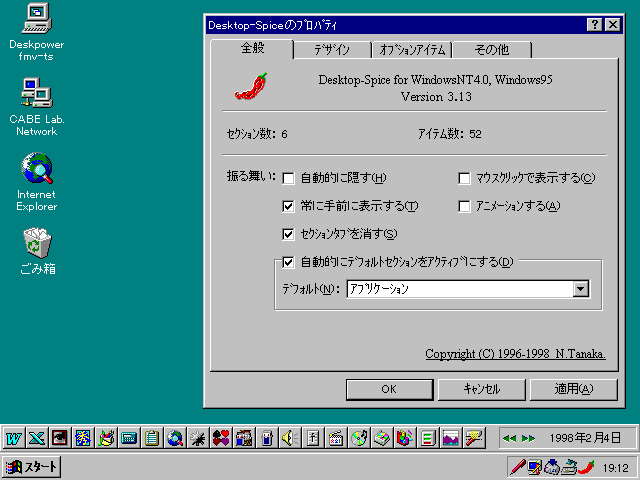Launch Word from the launcher bar
Viewport: 640px width, 480px height.
(x=13, y=438)
